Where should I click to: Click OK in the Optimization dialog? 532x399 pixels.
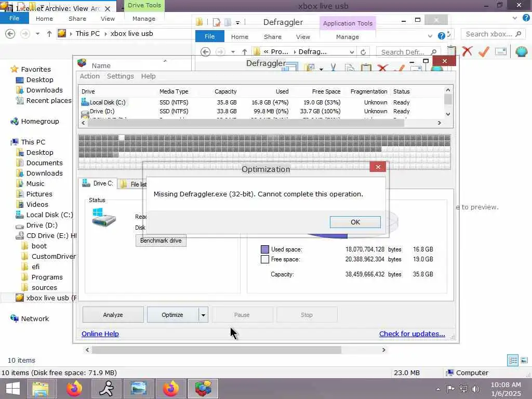pyautogui.click(x=355, y=222)
